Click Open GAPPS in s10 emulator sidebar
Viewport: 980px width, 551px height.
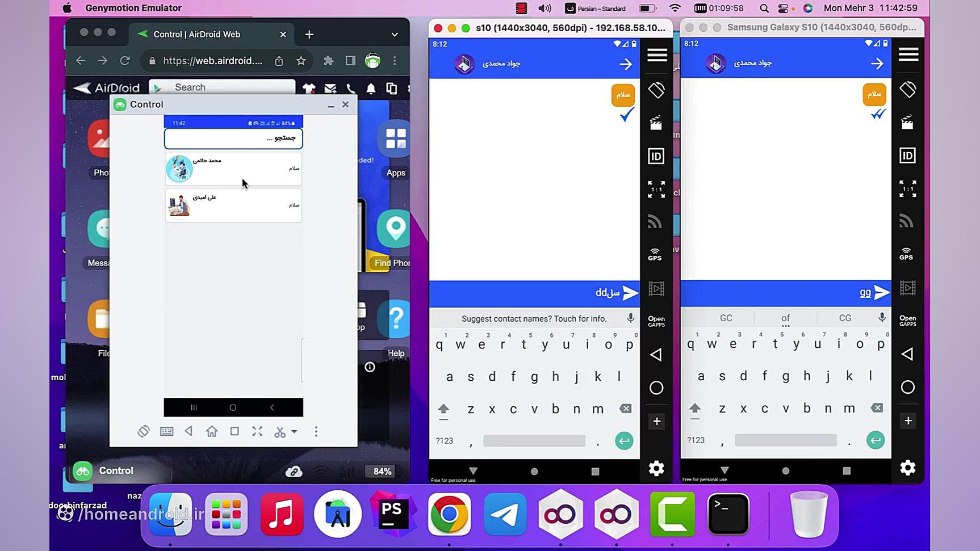(656, 321)
